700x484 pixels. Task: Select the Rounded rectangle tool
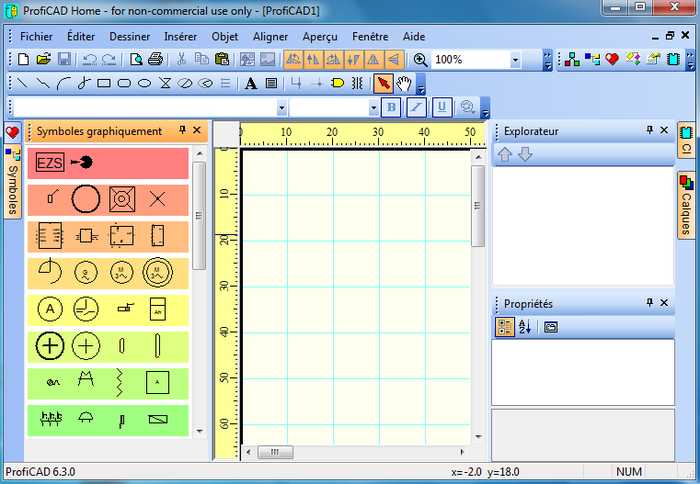tap(124, 83)
